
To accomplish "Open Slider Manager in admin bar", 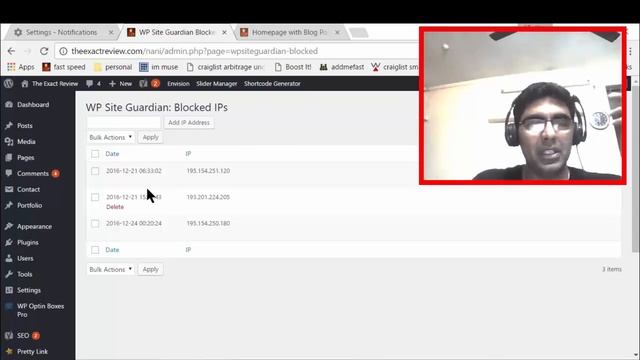I will tap(217, 83).
